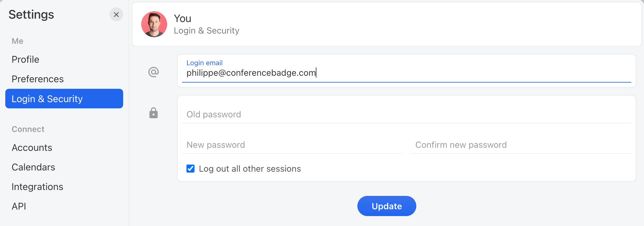
Task: Click the New password field
Action: tap(279, 145)
